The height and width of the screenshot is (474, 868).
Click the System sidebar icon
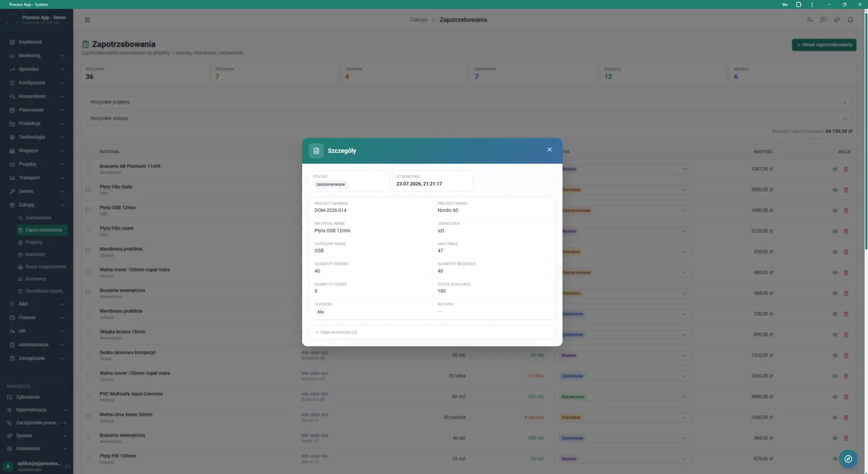tap(9, 435)
